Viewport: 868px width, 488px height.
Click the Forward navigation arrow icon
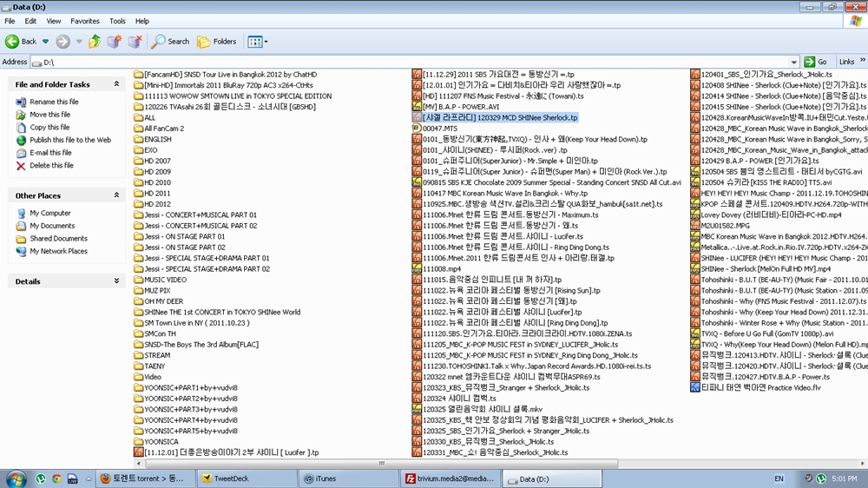63,41
